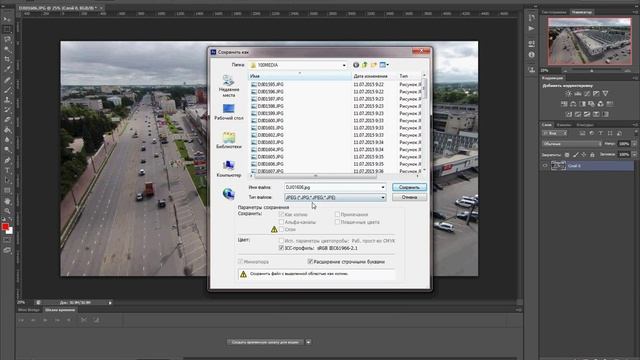The height and width of the screenshot is (360, 640).
Task: Select the Clone Stamp tool
Action: click(x=7, y=100)
